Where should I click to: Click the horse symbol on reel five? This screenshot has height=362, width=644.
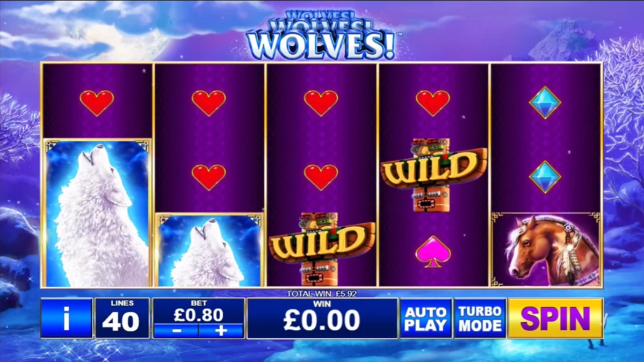546,250
